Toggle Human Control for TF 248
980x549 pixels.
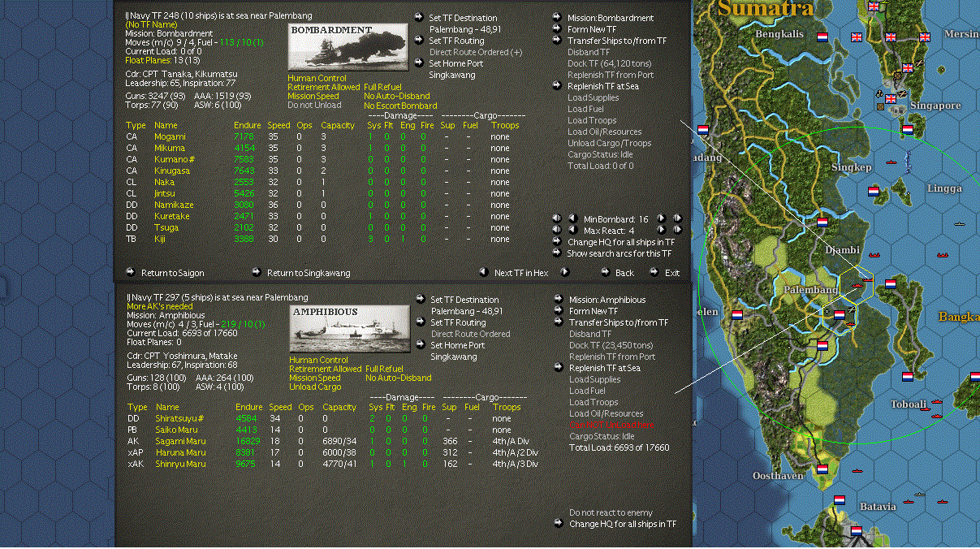click(317, 78)
